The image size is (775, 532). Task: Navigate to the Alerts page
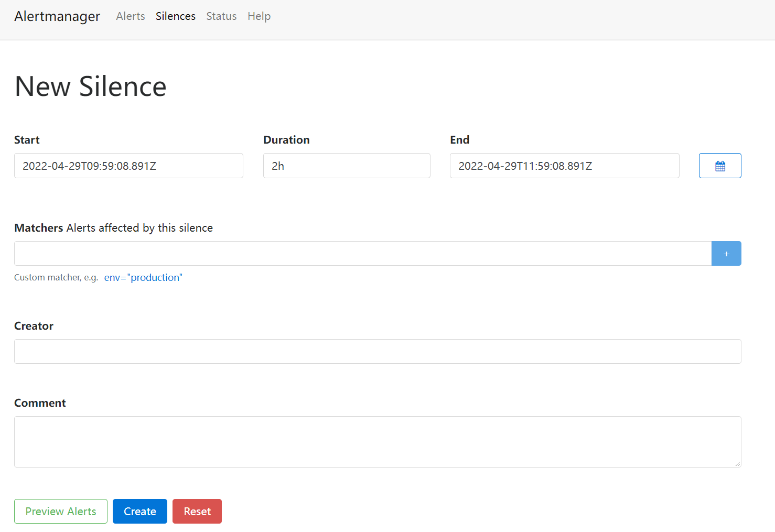tap(130, 16)
